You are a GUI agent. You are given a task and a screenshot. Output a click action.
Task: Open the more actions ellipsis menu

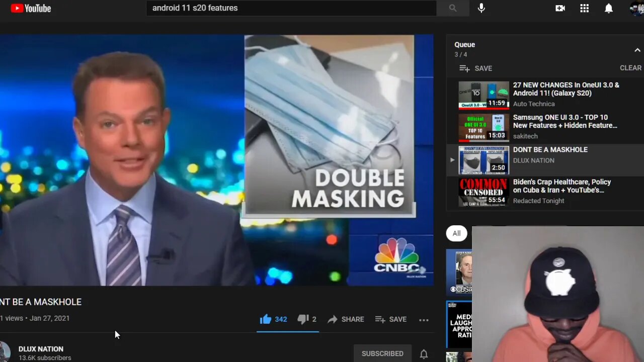[424, 320]
